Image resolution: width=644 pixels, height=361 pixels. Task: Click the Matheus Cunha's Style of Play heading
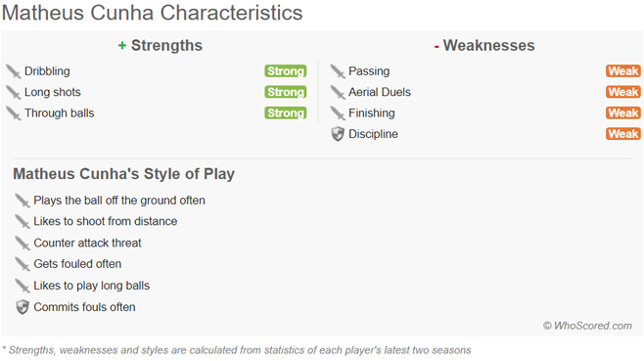(x=123, y=174)
